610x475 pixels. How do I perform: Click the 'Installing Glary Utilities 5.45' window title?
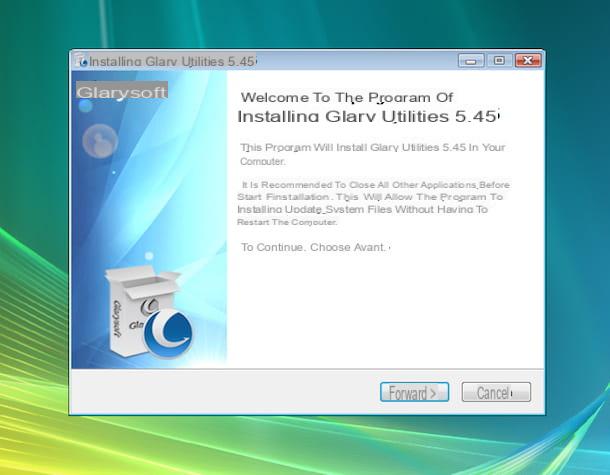(172, 61)
